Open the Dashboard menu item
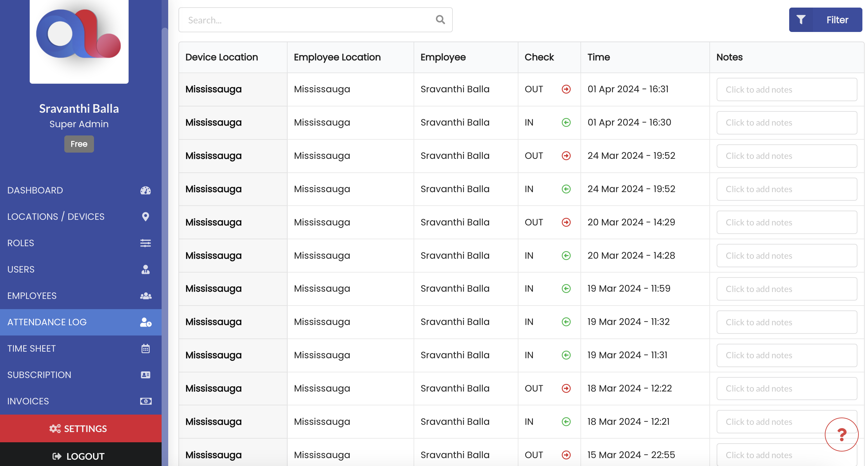The width and height of the screenshot is (868, 466). point(81,190)
